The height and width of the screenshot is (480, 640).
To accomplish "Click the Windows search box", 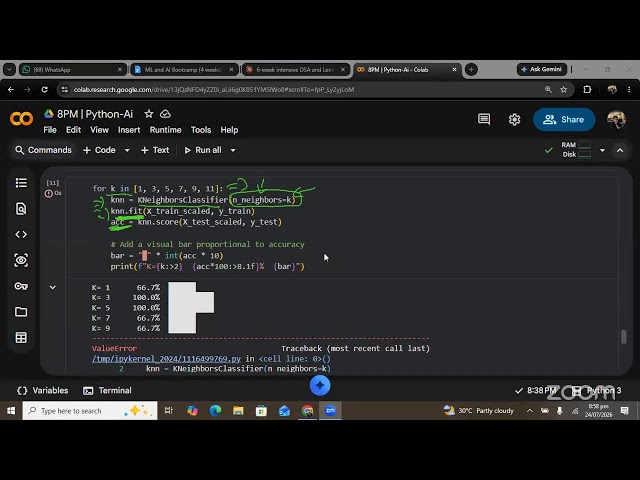I will (90, 411).
